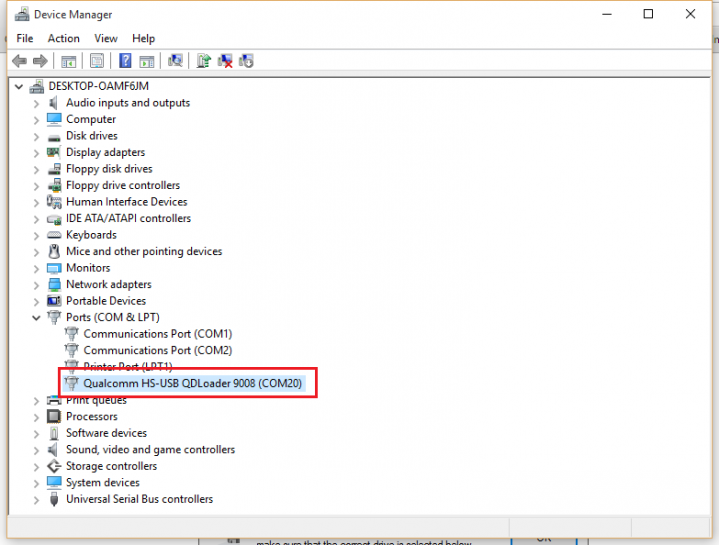Select the Printer Port (LPT1) entry
Viewport: 719px width, 545px height.
[127, 367]
